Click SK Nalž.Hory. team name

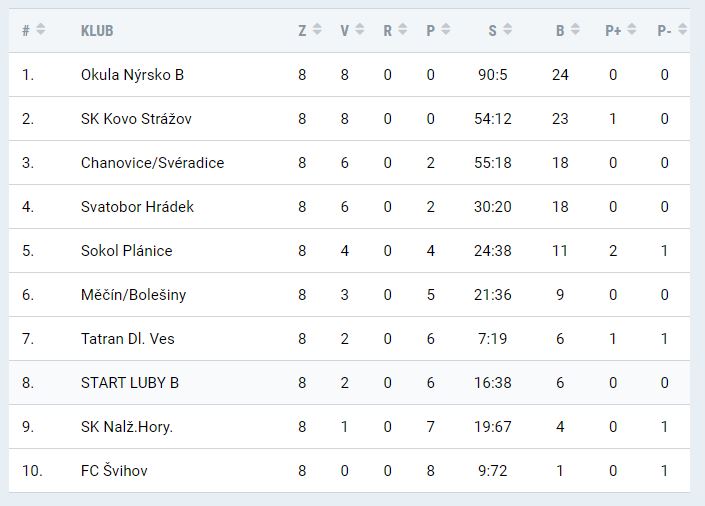point(127,427)
